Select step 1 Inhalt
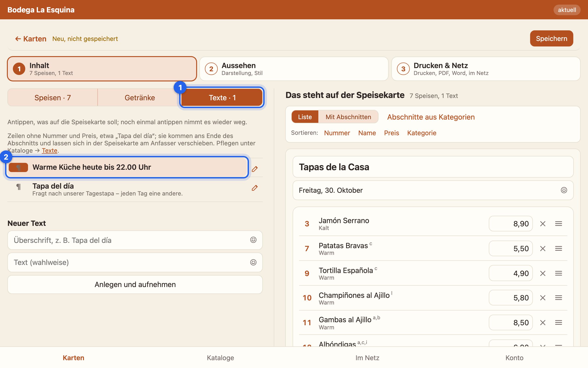This screenshot has width=588, height=368. (x=102, y=69)
